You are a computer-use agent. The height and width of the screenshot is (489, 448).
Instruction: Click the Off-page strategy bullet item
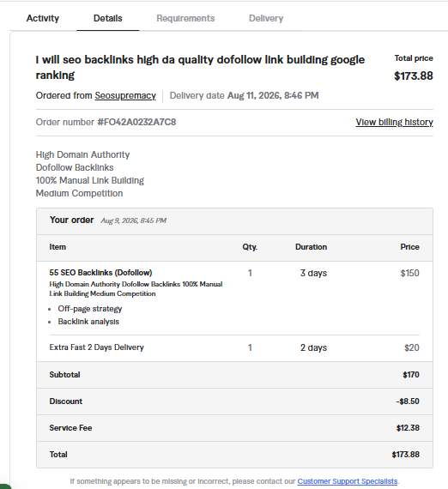click(x=90, y=309)
